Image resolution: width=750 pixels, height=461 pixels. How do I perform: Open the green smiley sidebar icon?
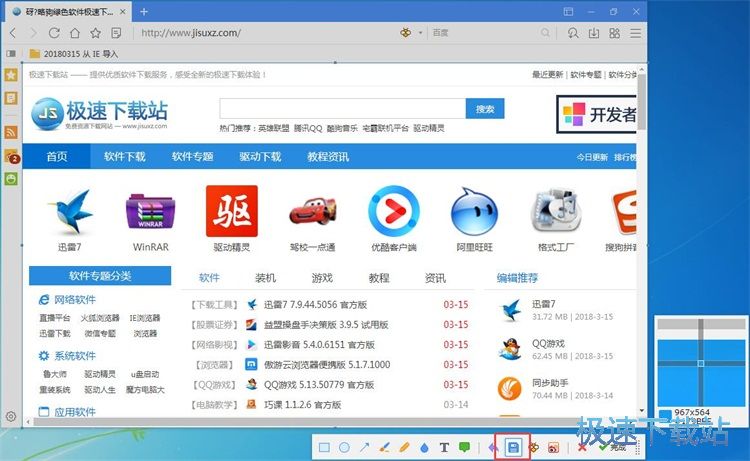11,179
